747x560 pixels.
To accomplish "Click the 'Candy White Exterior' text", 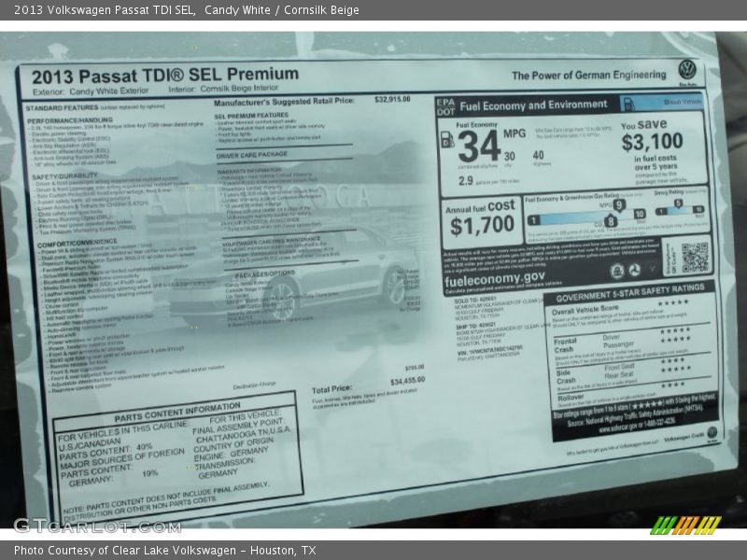I will [109, 91].
